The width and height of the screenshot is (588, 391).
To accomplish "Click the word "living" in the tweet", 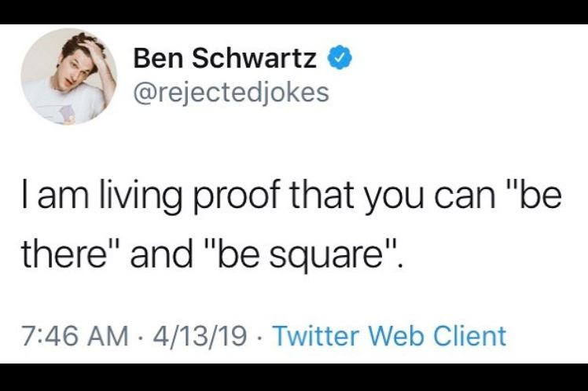I will tap(140, 197).
